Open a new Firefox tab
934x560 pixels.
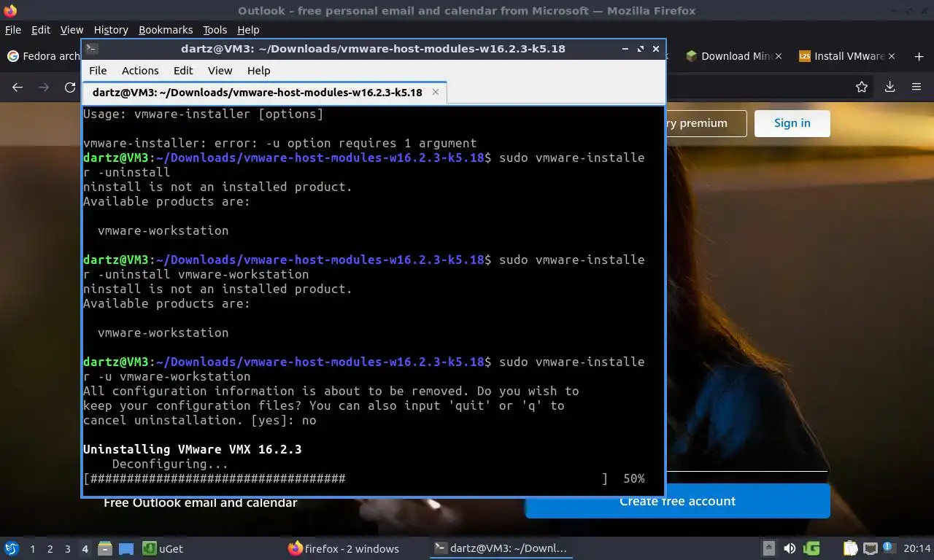click(919, 56)
